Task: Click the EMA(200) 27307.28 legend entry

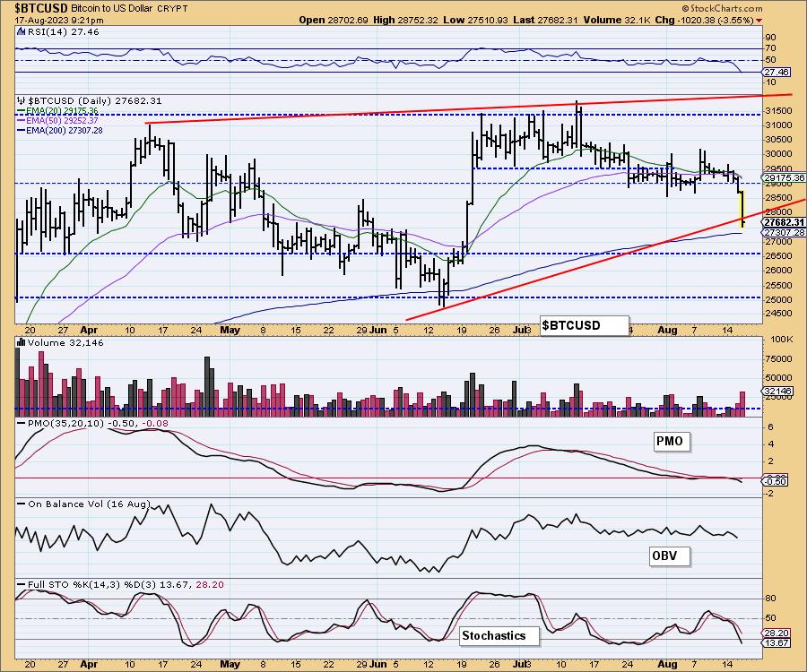Action: (60, 131)
